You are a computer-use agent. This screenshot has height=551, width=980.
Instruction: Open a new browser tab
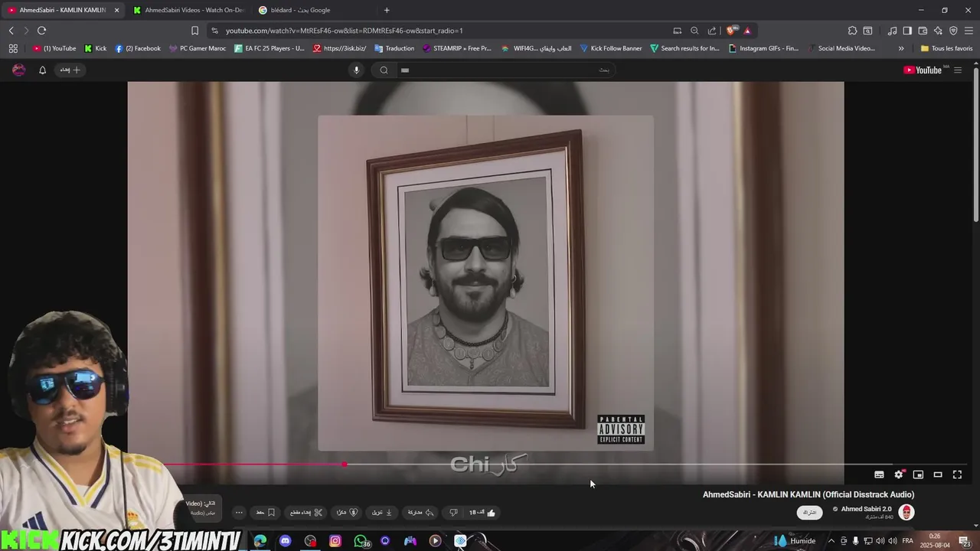pos(387,10)
